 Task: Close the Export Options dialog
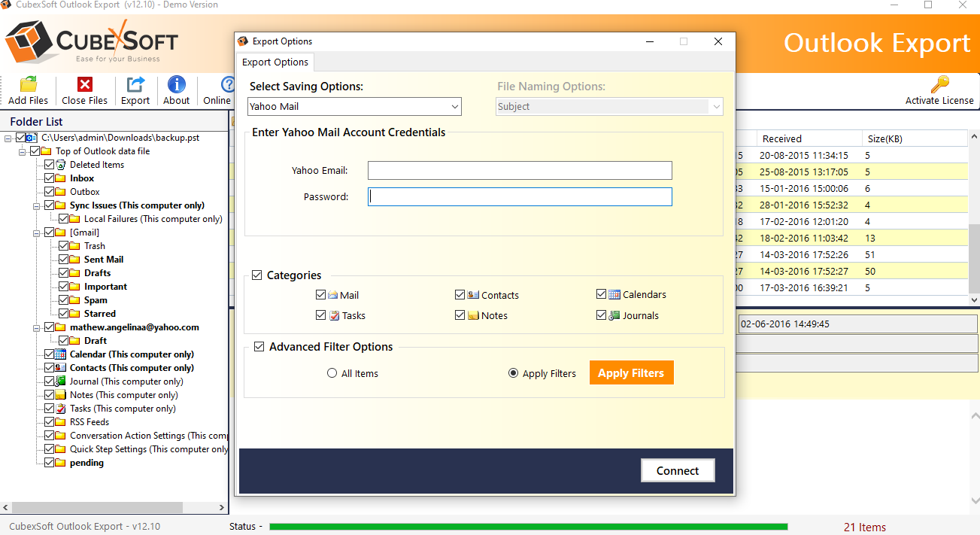[718, 41]
